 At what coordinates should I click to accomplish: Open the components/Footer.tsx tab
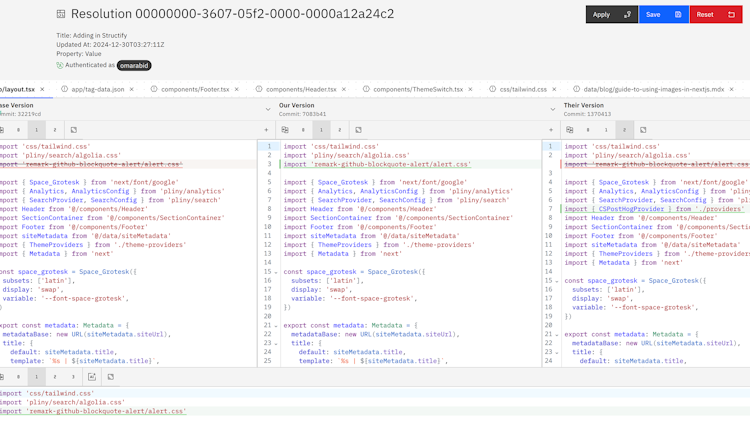click(195, 89)
